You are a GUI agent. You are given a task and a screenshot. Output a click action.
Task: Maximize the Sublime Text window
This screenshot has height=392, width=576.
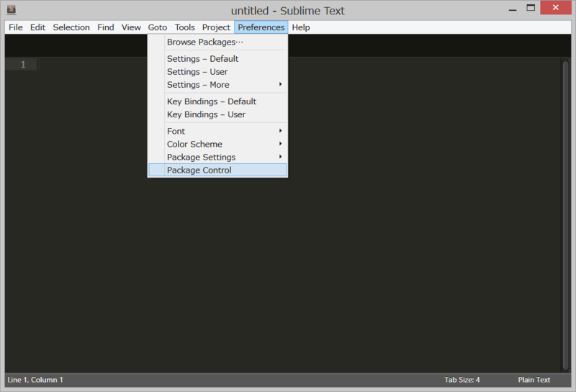531,8
